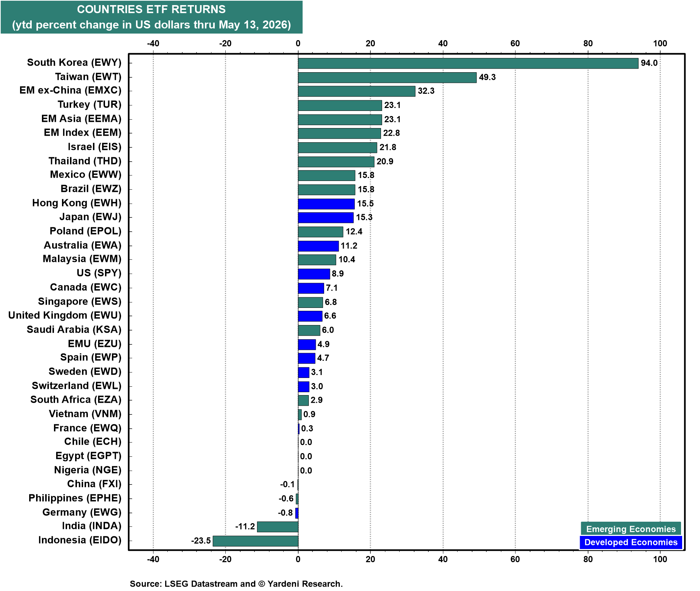Image resolution: width=700 pixels, height=591 pixels.
Task: Click the Germany (EWG) label
Action: pyautogui.click(x=82, y=513)
